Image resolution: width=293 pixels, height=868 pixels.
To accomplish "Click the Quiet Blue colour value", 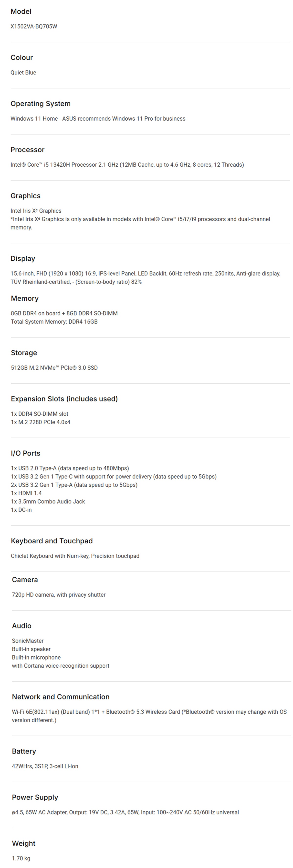I will coord(23,72).
